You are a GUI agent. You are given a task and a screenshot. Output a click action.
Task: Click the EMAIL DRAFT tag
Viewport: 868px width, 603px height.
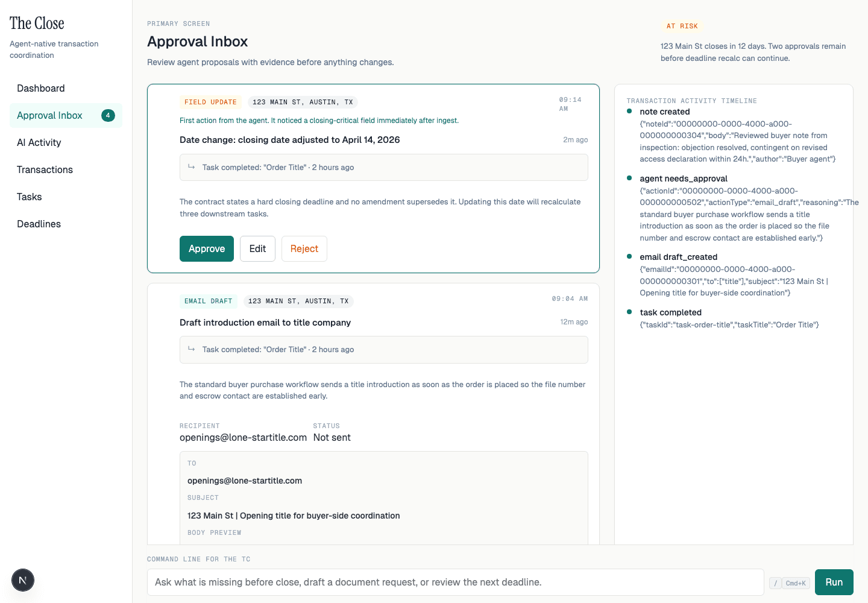[x=208, y=301]
